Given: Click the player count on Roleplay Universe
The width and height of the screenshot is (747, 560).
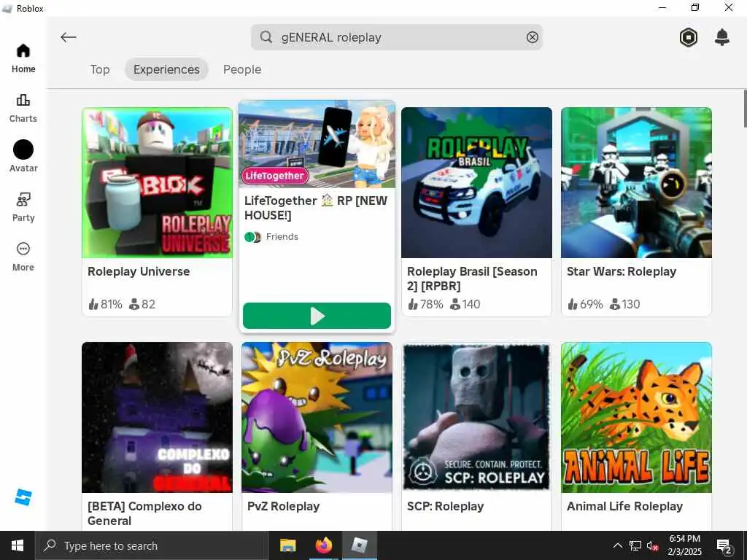Looking at the screenshot, I should (x=142, y=304).
